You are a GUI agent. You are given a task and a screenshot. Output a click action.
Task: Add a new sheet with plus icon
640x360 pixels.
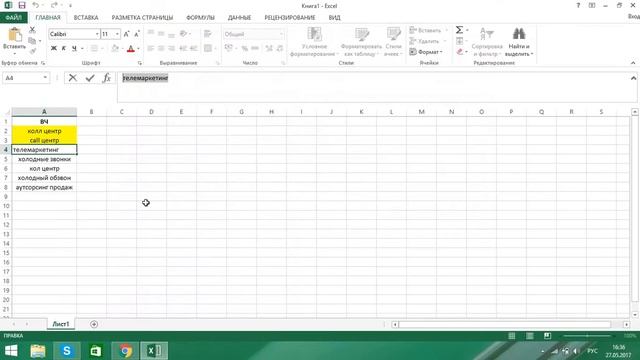[x=94, y=324]
